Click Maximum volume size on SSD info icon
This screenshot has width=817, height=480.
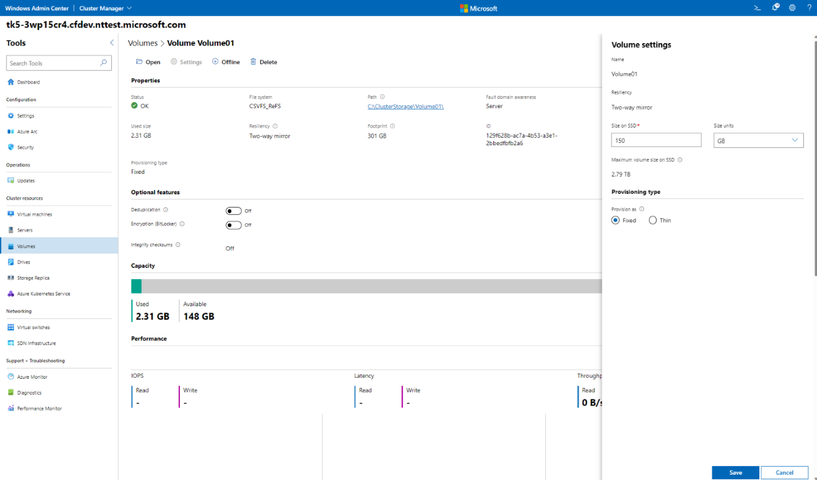679,160
